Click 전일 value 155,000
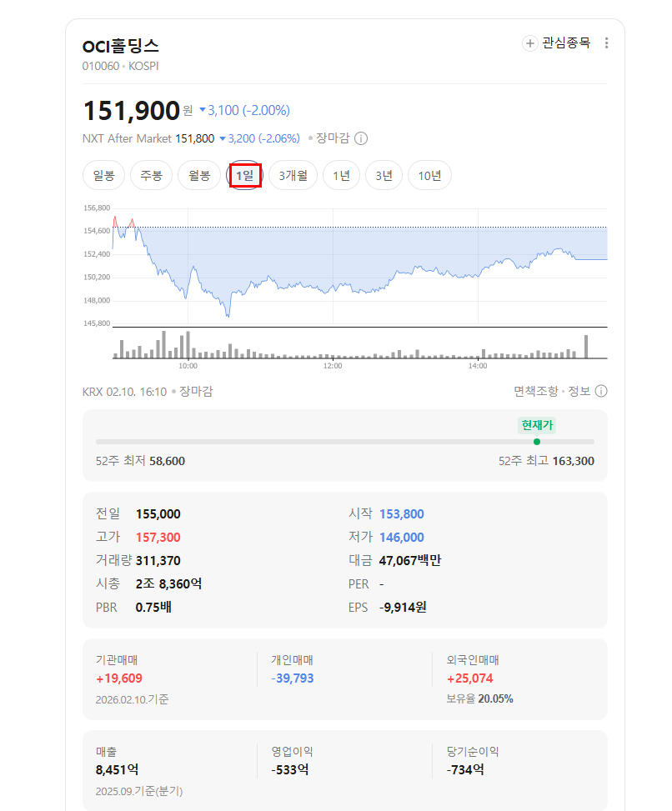The image size is (672, 811). click(158, 514)
